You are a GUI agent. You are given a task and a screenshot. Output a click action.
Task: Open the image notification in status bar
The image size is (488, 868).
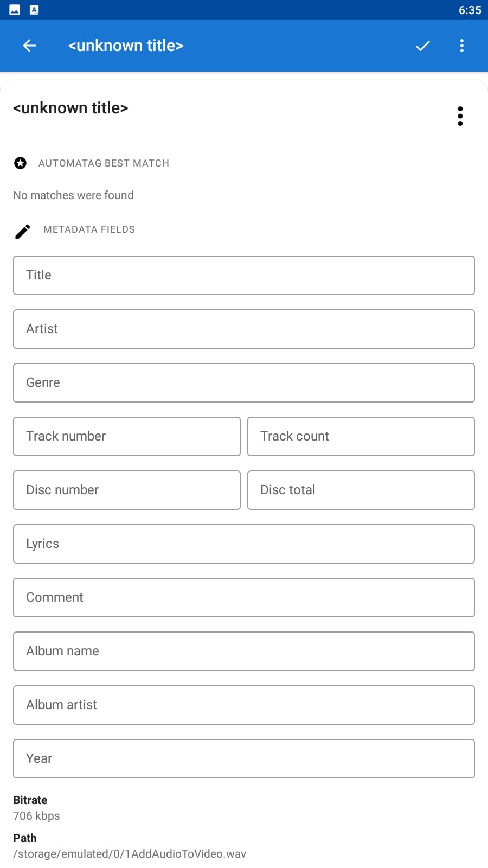[x=15, y=10]
